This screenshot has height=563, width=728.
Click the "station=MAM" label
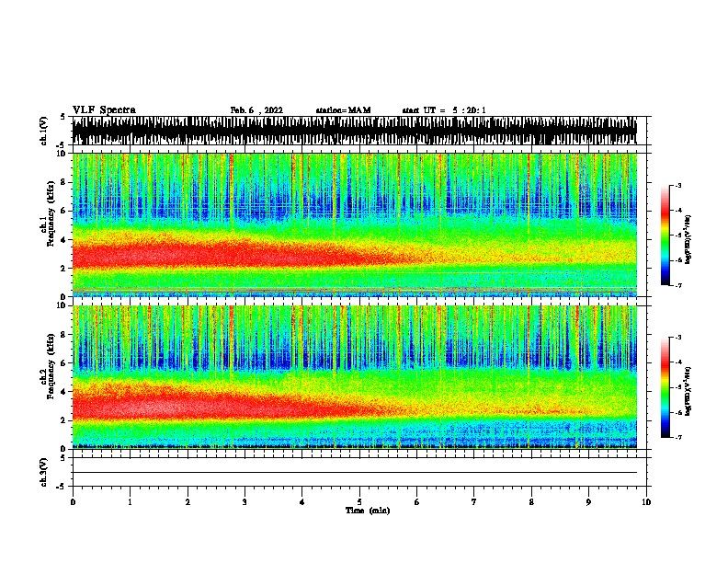point(343,110)
